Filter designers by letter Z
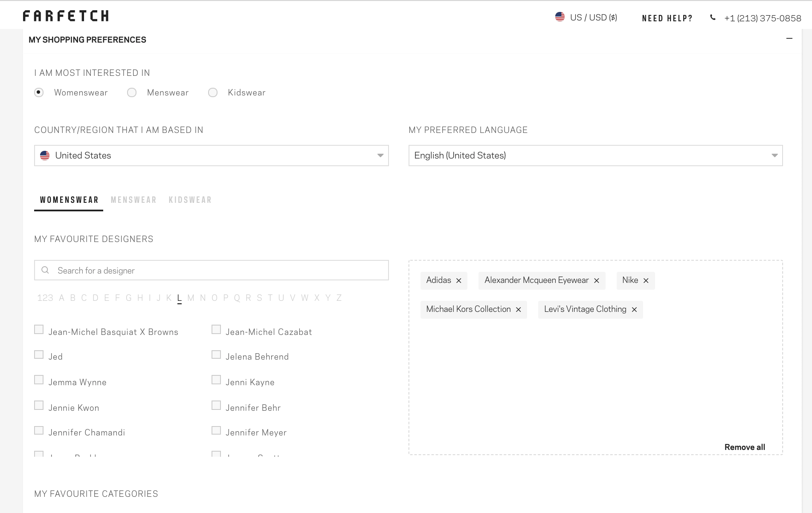The image size is (812, 513). (x=339, y=298)
